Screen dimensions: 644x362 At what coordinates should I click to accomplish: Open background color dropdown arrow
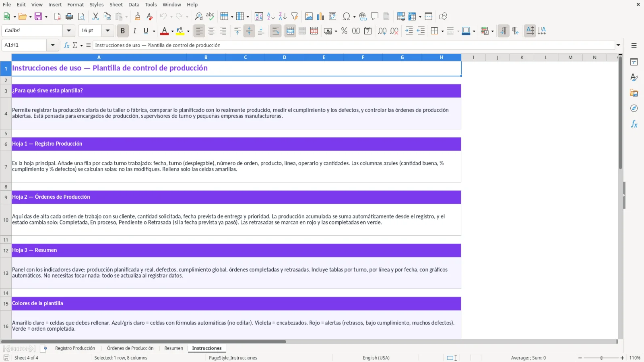tap(188, 31)
